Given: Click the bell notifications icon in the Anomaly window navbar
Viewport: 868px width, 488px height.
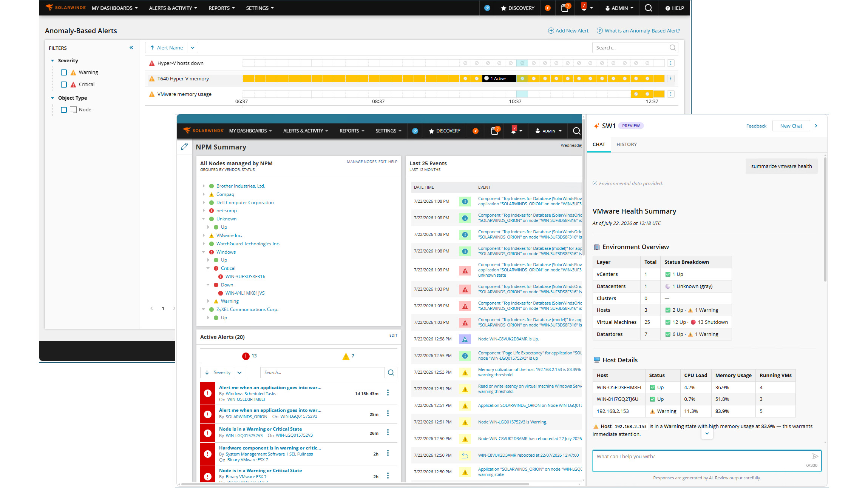Looking at the screenshot, I should tap(584, 8).
